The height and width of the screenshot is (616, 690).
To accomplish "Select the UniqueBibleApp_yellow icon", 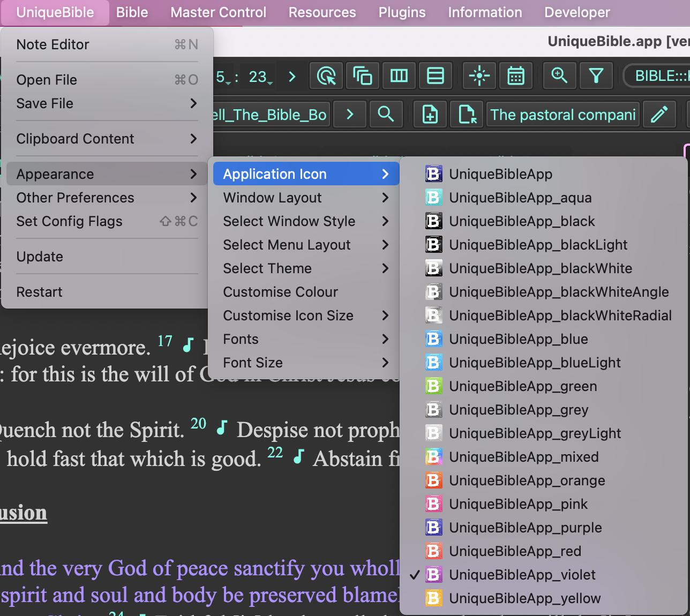I will (544, 598).
